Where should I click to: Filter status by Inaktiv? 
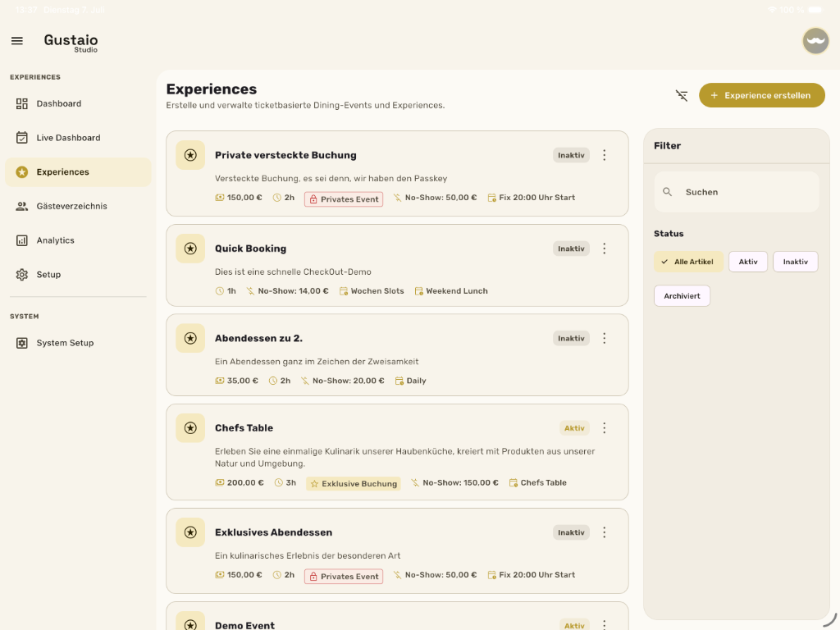pyautogui.click(x=795, y=262)
